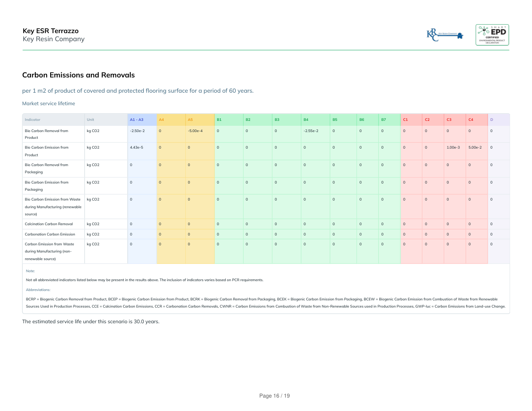This screenshot has width=532, height=411.
Task: Click the Carbon Emissions and Removals heading
Action: tap(78, 75)
